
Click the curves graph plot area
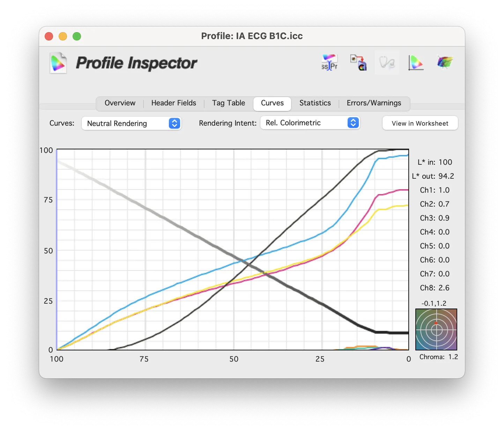[232, 250]
